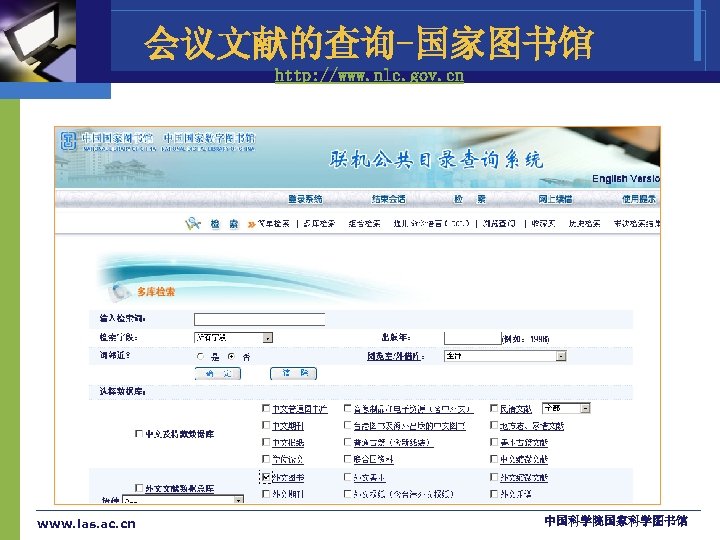Check the audio-visual and electronic resources checkbox
The width and height of the screenshot is (720, 540).
pos(348,408)
